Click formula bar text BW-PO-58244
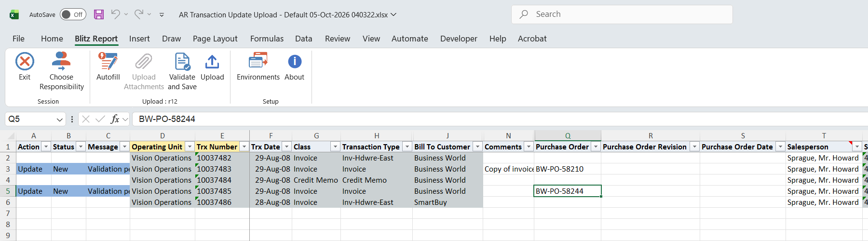Screen dimensions: 868x241 point(167,119)
